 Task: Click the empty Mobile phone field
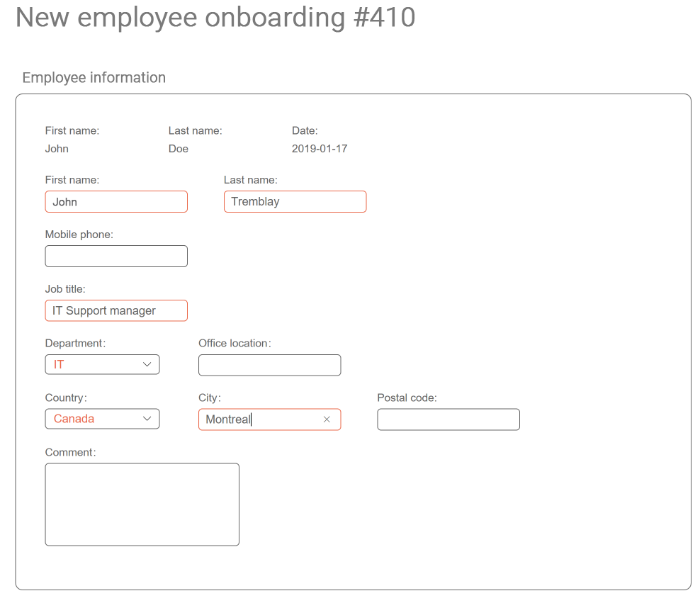point(116,257)
